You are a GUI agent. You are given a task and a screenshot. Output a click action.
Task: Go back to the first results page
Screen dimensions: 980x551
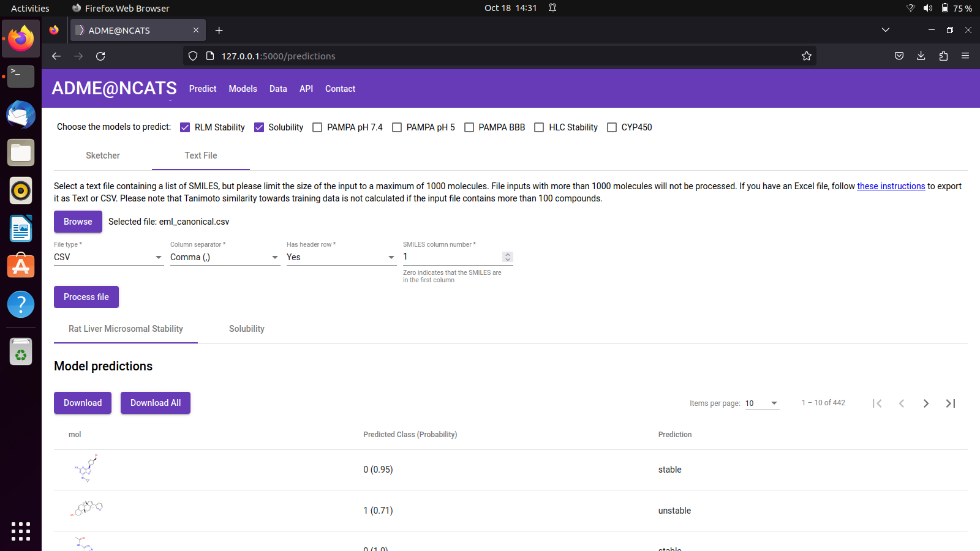click(876, 403)
